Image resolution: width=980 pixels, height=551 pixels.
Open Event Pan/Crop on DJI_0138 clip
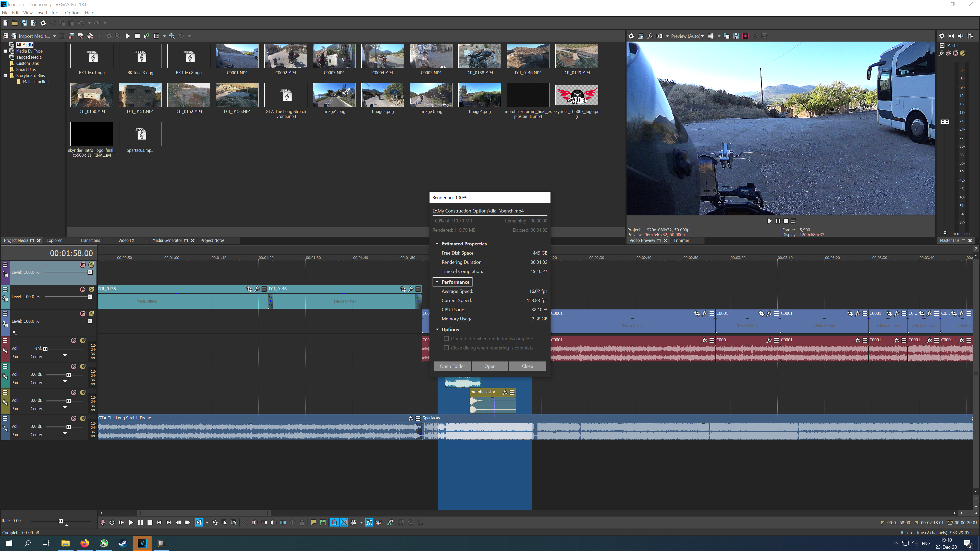coord(249,289)
